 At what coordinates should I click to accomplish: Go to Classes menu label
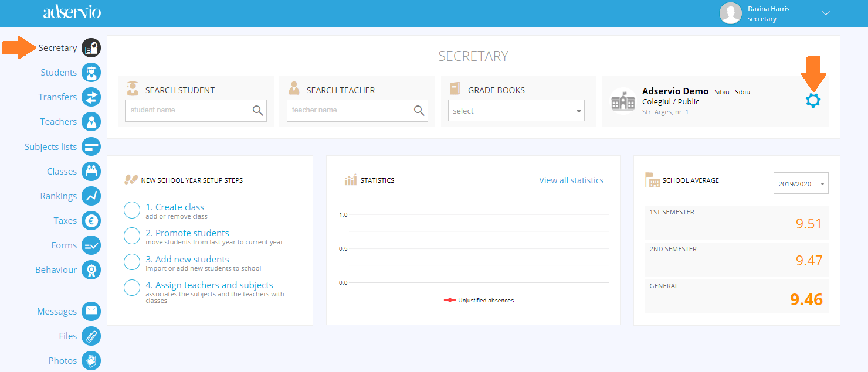click(x=62, y=172)
